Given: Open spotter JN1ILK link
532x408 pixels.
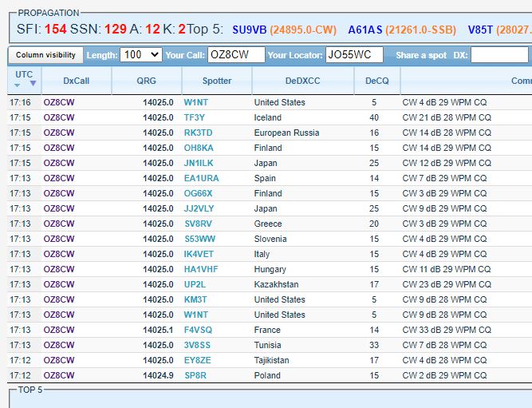Looking at the screenshot, I should click(199, 163).
